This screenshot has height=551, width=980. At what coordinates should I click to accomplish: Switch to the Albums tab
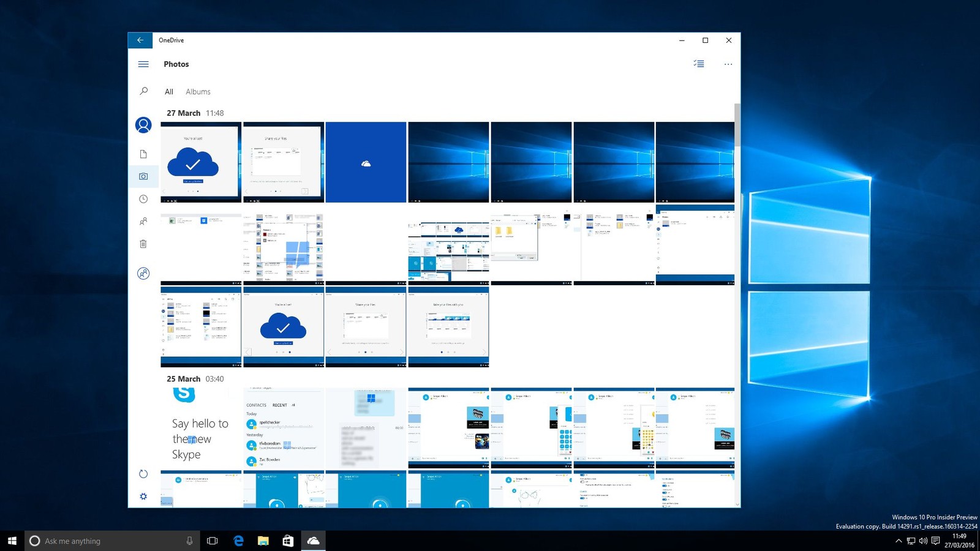pyautogui.click(x=198, y=92)
